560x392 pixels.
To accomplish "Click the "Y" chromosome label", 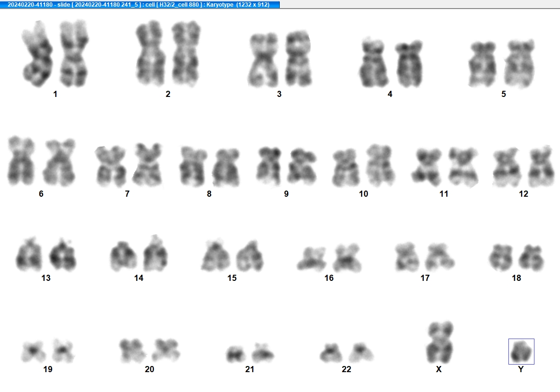I will click(x=521, y=369).
